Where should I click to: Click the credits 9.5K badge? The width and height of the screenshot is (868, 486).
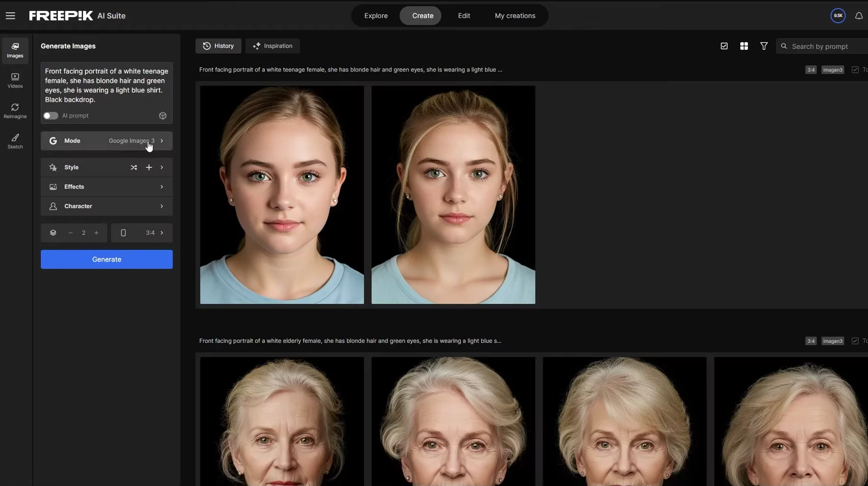[x=838, y=16]
